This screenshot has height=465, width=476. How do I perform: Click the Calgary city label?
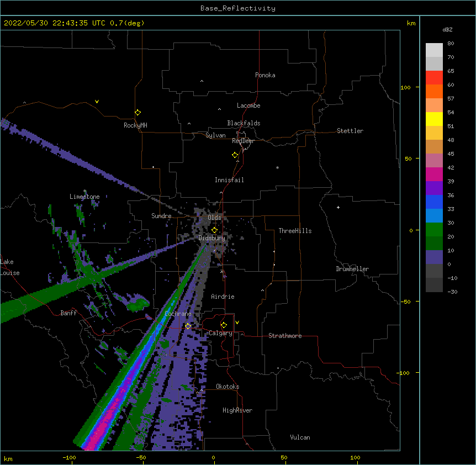coord(220,333)
